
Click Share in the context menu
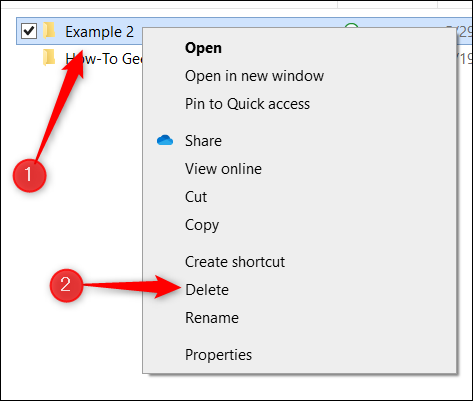click(x=203, y=141)
